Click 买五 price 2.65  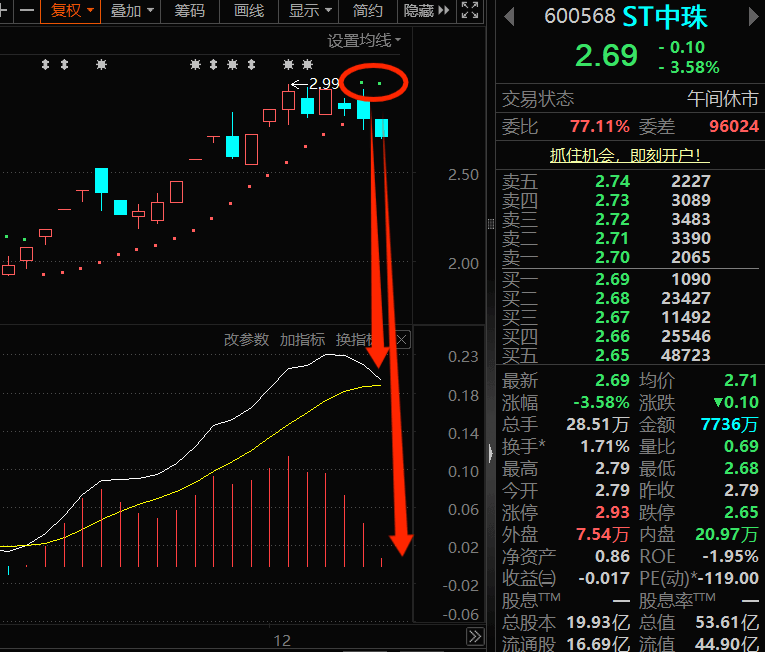click(612, 355)
